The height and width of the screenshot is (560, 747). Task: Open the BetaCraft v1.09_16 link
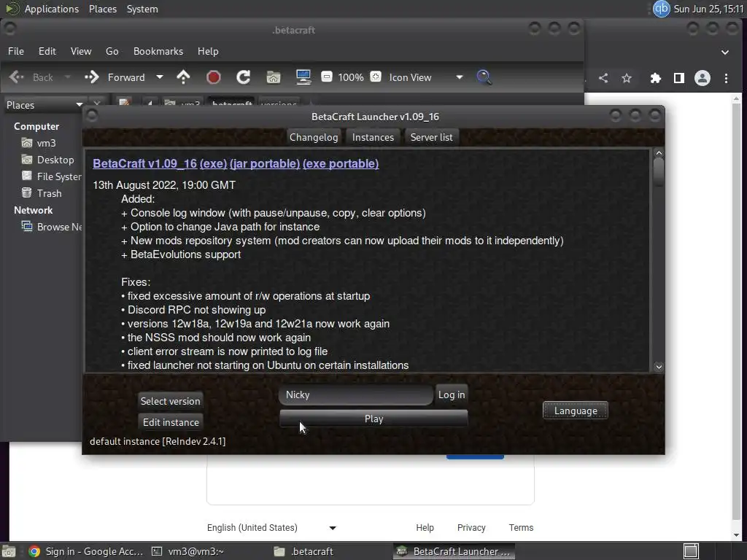145,163
